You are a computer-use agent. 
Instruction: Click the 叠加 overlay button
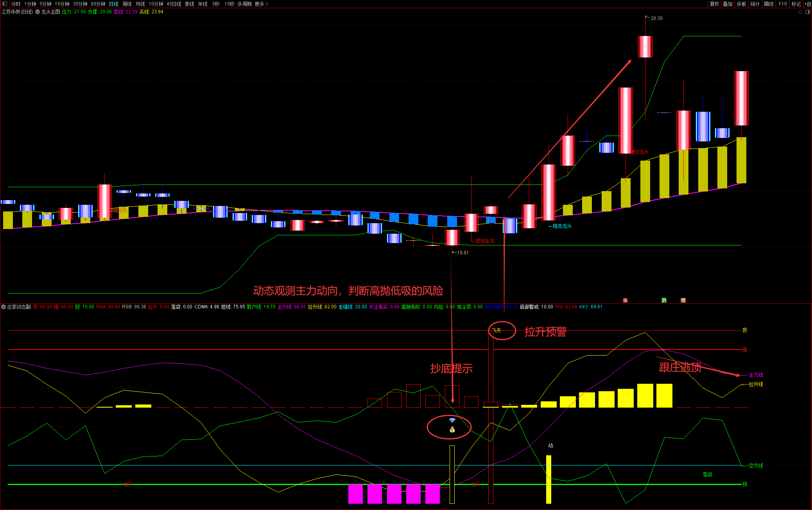(x=728, y=4)
